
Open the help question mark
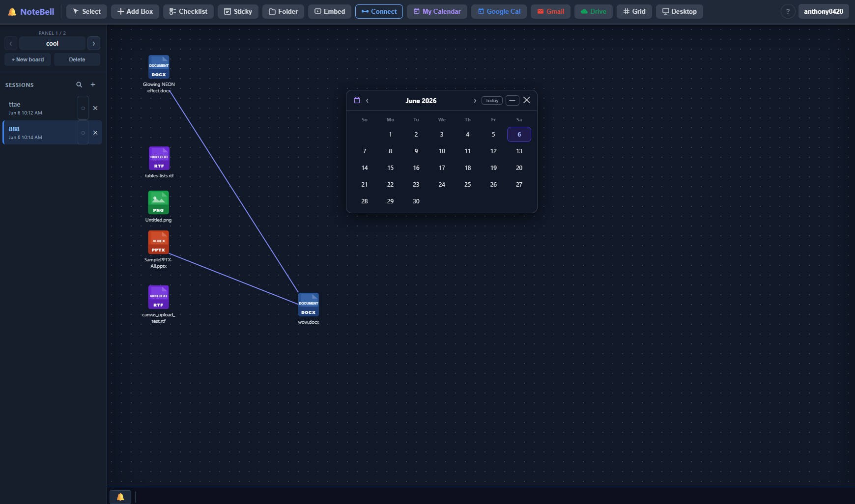788,11
